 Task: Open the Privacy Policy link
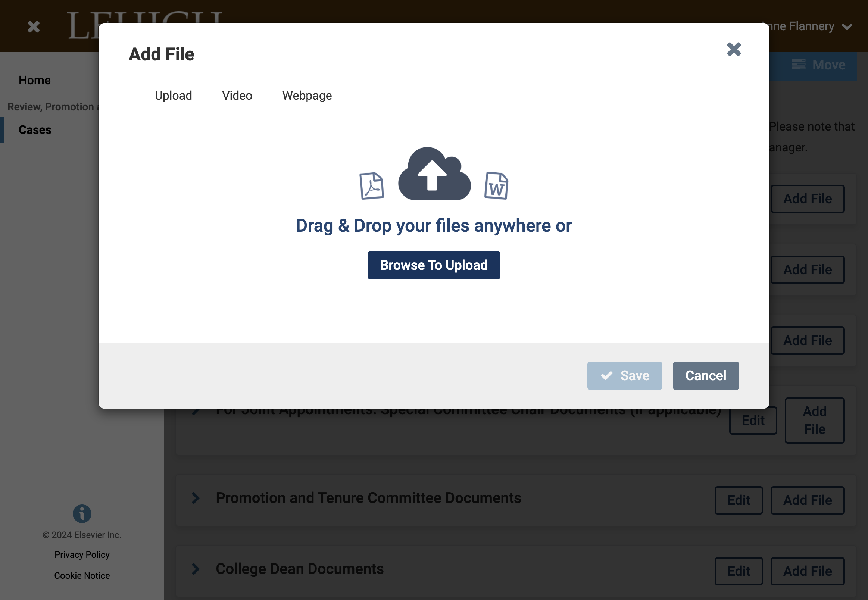click(x=82, y=554)
